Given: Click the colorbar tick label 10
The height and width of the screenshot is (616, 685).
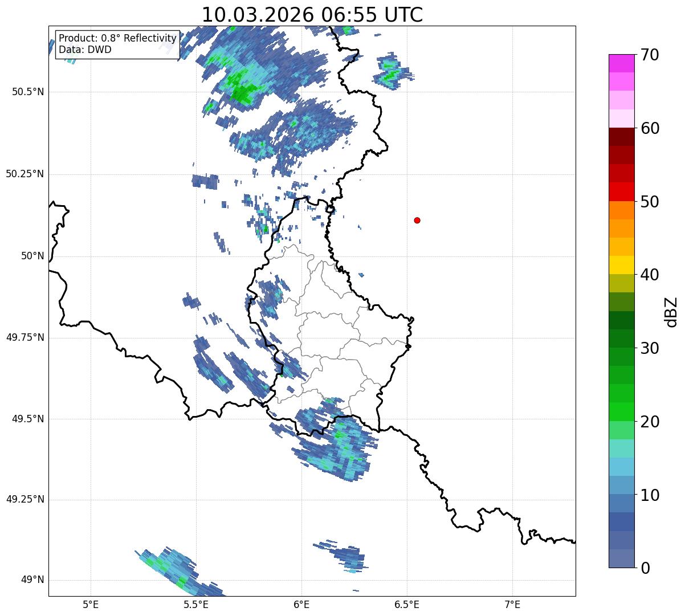Looking at the screenshot, I should tap(650, 496).
